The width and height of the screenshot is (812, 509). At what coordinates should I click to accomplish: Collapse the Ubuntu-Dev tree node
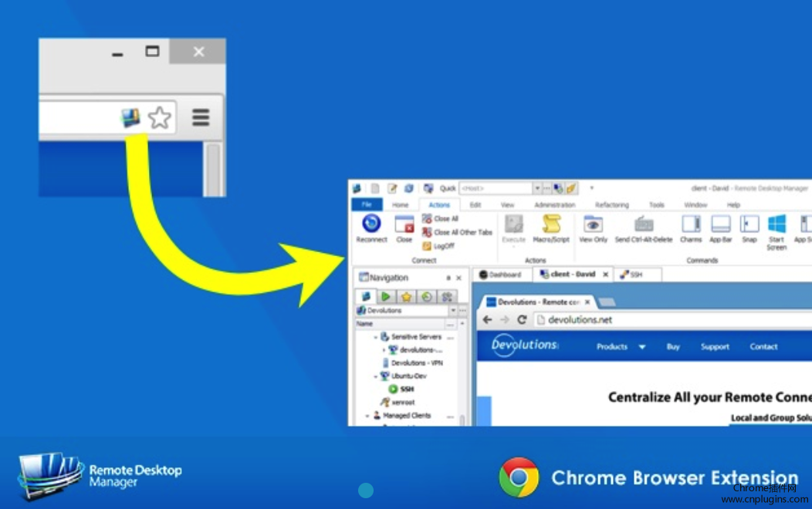(375, 376)
